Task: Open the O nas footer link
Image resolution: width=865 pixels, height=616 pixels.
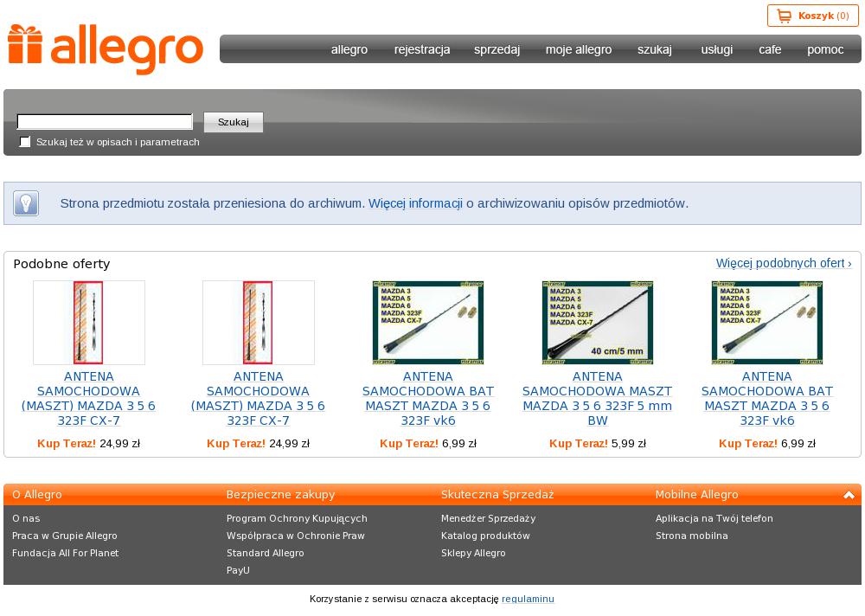Action: point(26,518)
